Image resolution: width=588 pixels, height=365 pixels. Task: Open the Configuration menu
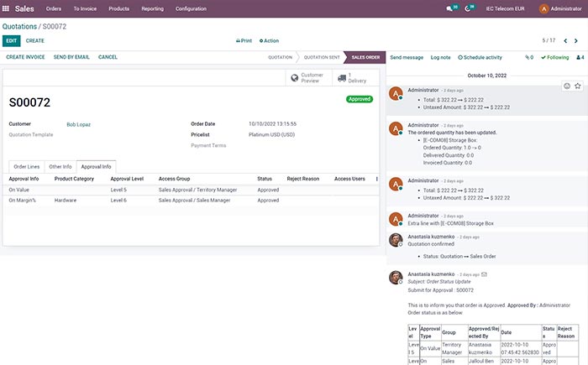tap(191, 8)
